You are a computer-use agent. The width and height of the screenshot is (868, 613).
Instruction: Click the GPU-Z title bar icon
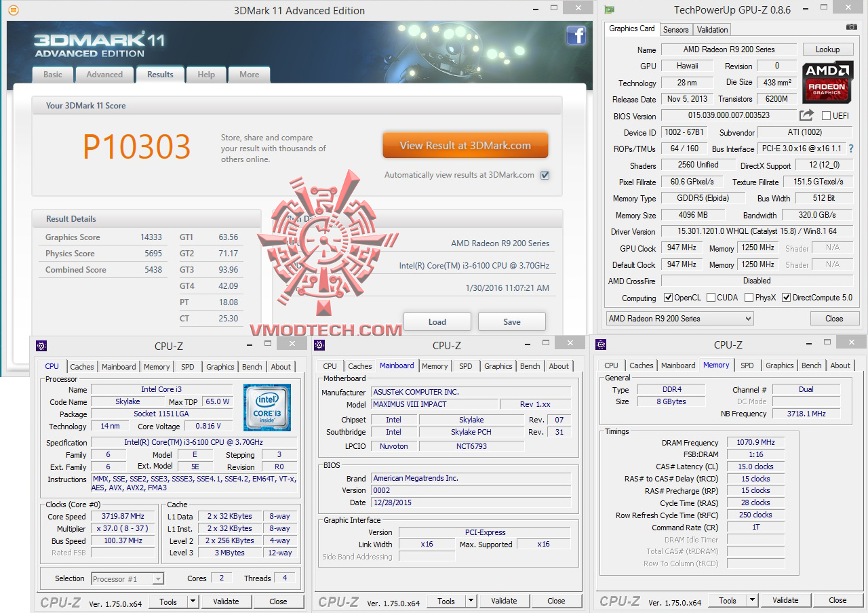pyautogui.click(x=609, y=9)
